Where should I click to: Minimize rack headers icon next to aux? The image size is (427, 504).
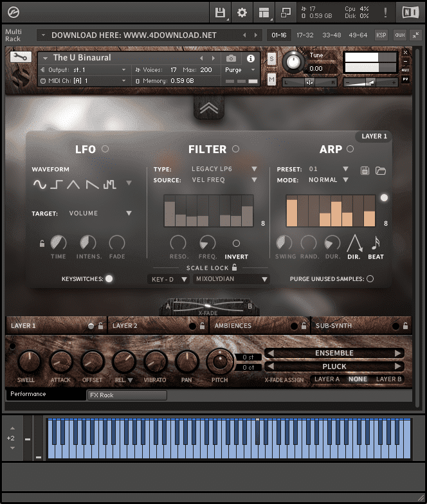(415, 35)
